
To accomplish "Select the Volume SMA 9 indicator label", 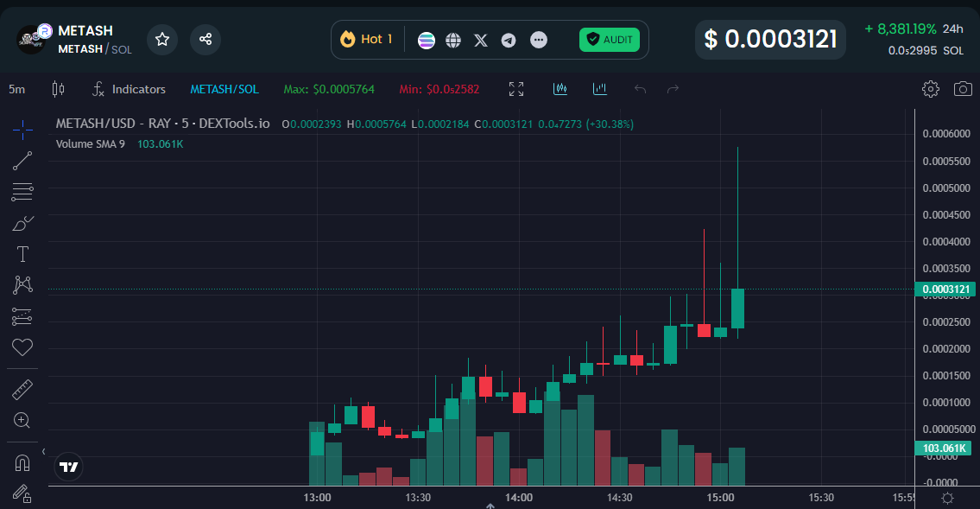I will coord(91,143).
